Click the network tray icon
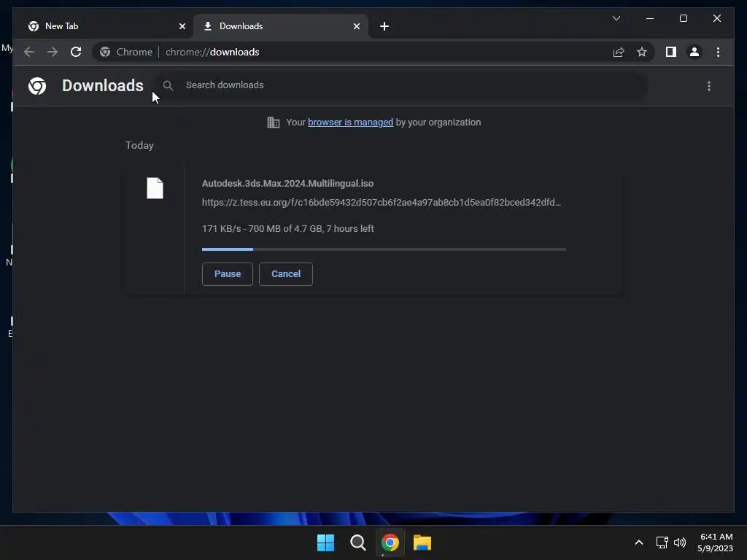Viewport: 747px width, 560px height. [662, 542]
